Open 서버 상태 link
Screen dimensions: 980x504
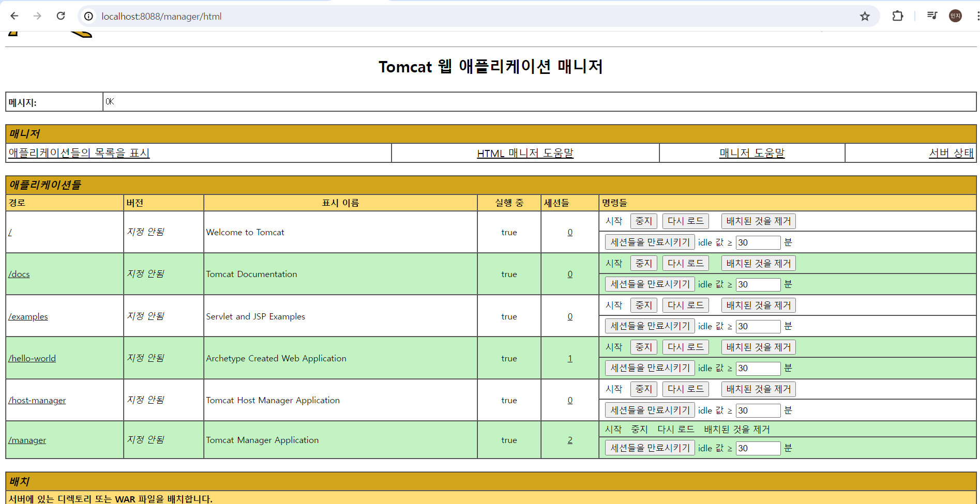(951, 153)
